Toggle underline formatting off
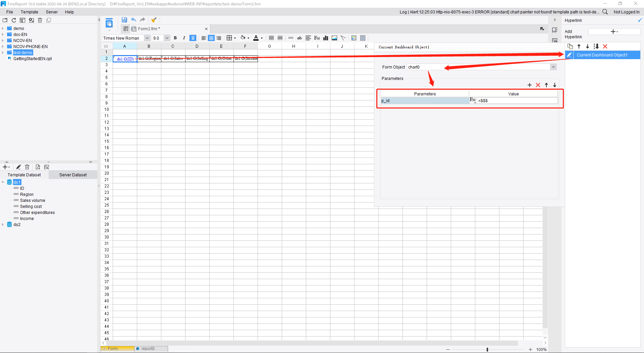Viewport: 644px width, 353px height. pyautogui.click(x=193, y=38)
